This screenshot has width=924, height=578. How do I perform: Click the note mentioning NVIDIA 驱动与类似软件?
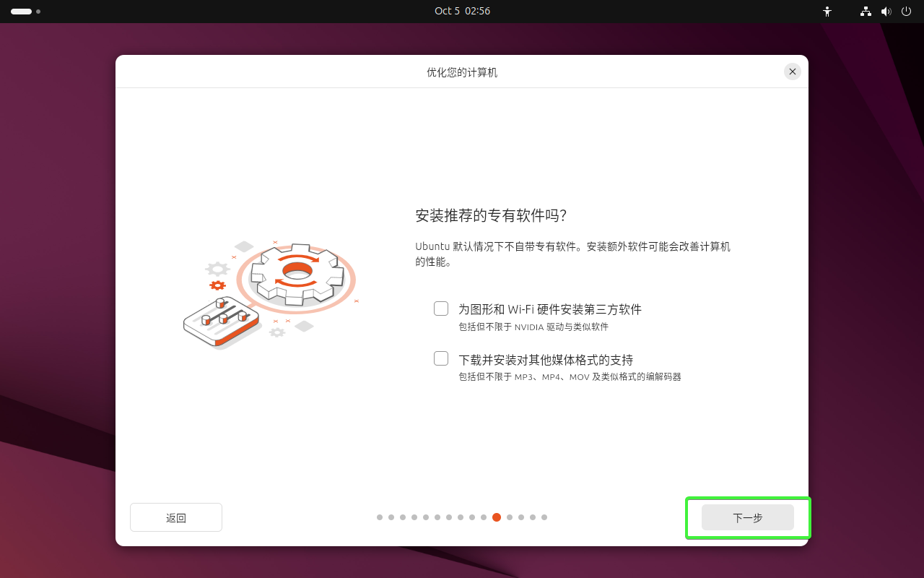[x=533, y=327]
